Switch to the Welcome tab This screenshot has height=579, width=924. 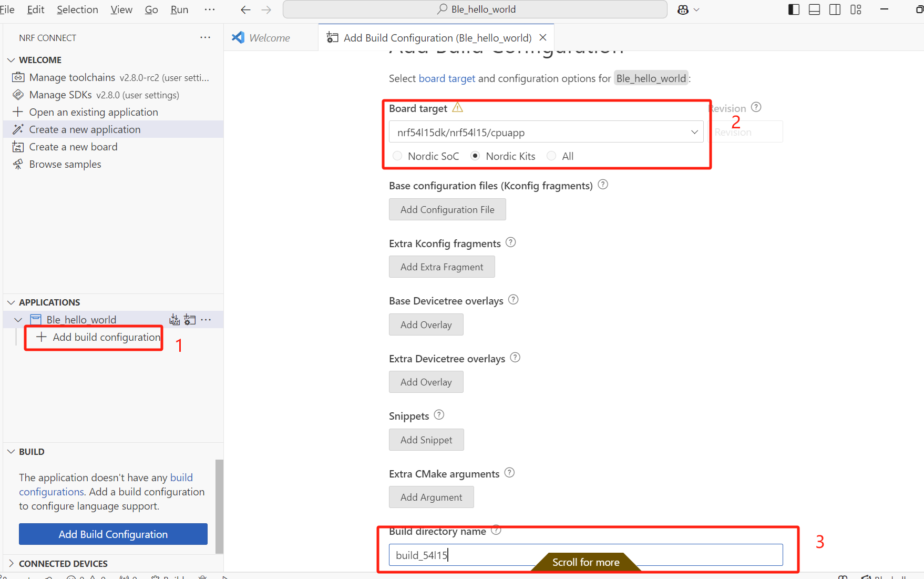tap(270, 37)
